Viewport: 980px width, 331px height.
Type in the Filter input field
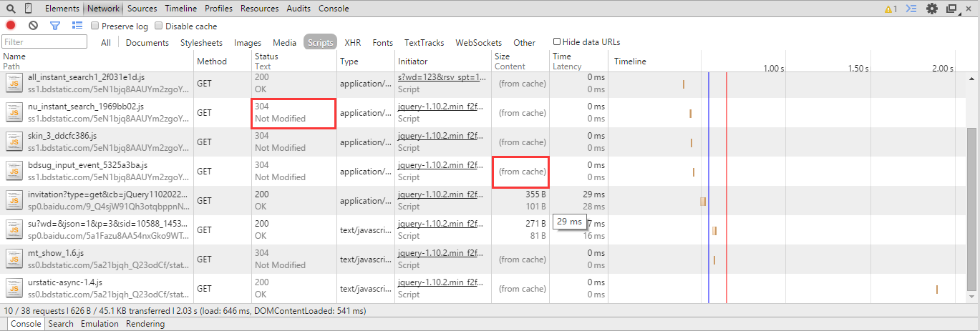click(43, 43)
